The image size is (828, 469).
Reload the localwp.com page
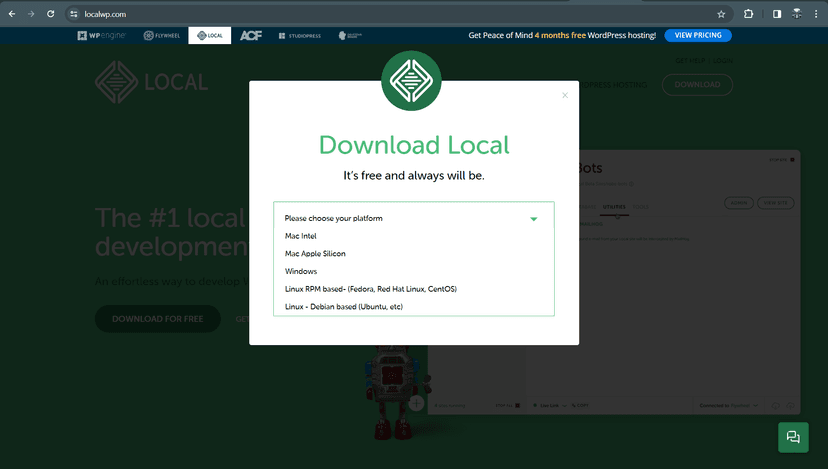point(51,14)
